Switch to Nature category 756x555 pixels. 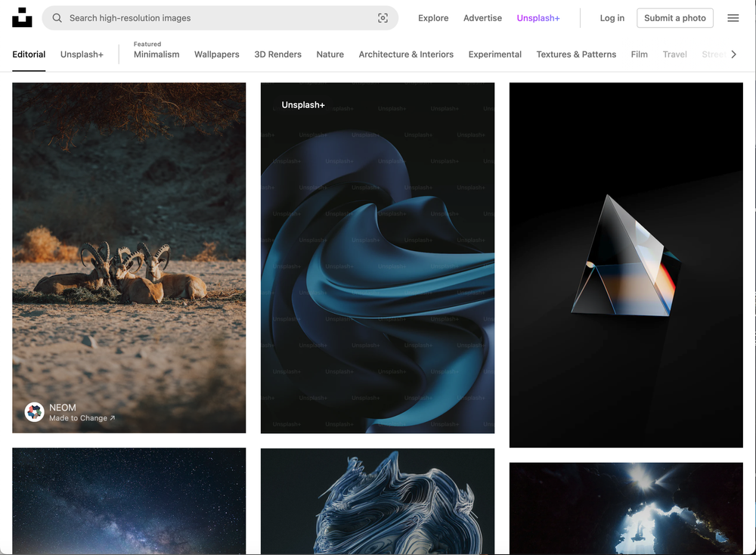click(x=330, y=54)
